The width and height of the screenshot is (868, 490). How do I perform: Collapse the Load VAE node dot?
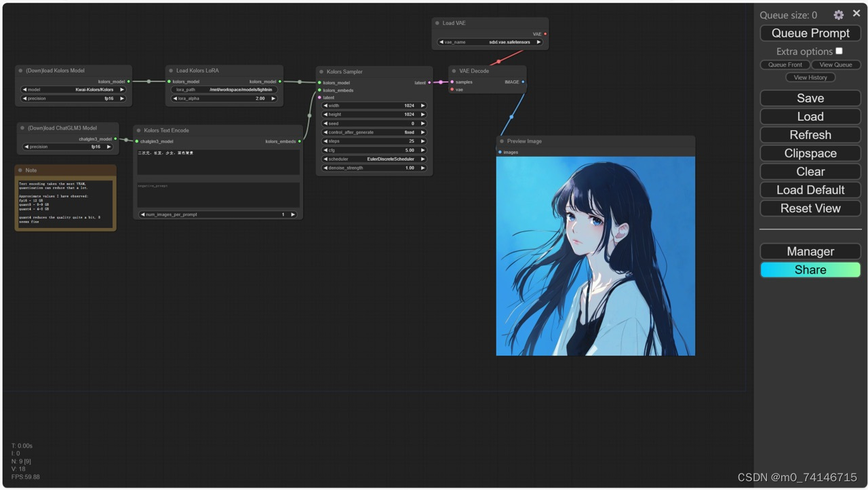coord(437,23)
